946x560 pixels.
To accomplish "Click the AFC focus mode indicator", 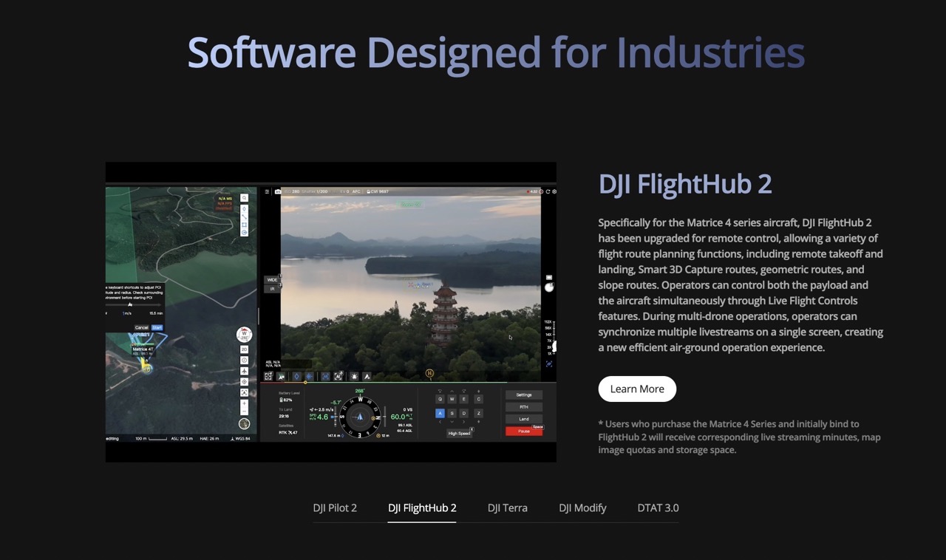I will click(356, 191).
